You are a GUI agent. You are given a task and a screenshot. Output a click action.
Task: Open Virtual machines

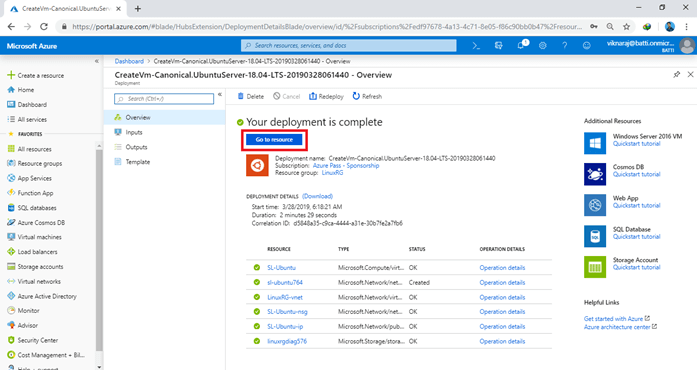coord(35,237)
